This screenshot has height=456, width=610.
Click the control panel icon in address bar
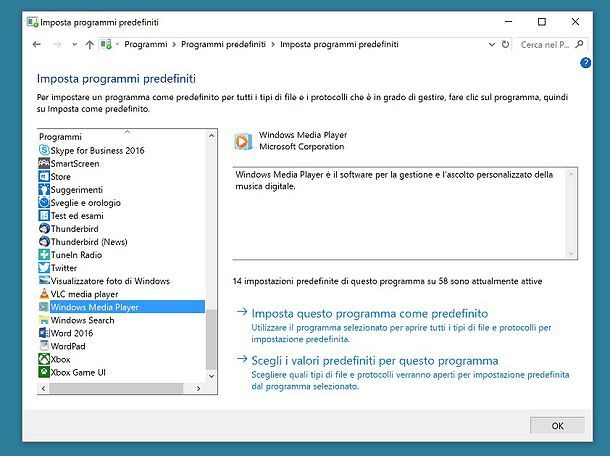[106, 44]
